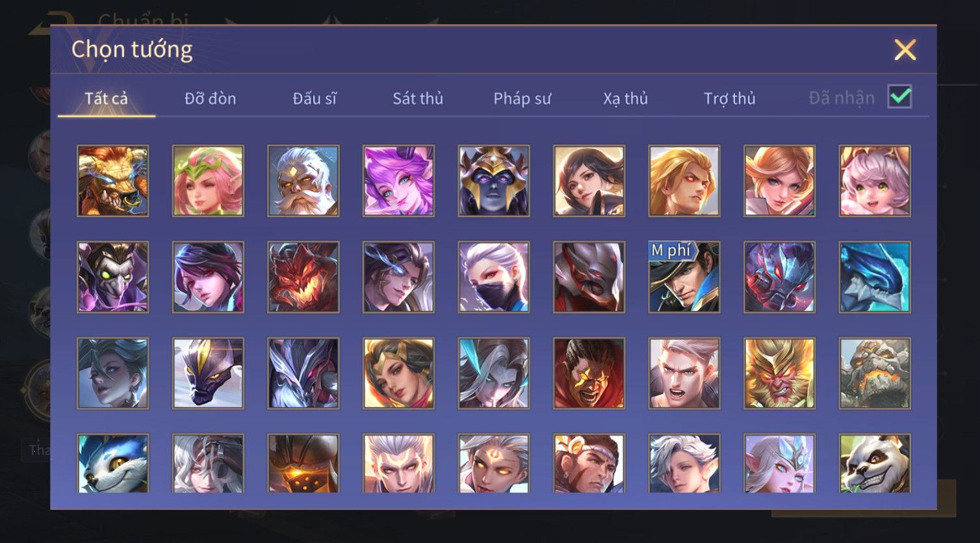Select the red lava demon hero portrait

click(x=303, y=277)
